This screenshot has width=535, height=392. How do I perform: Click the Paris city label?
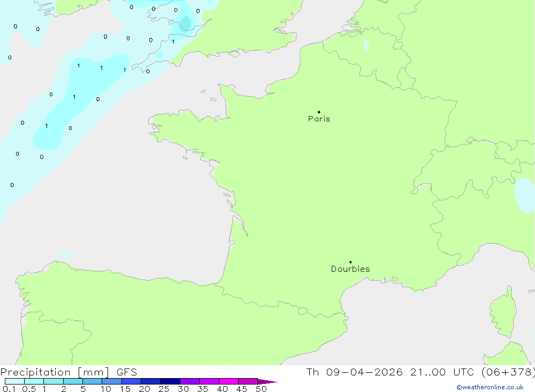(x=319, y=119)
